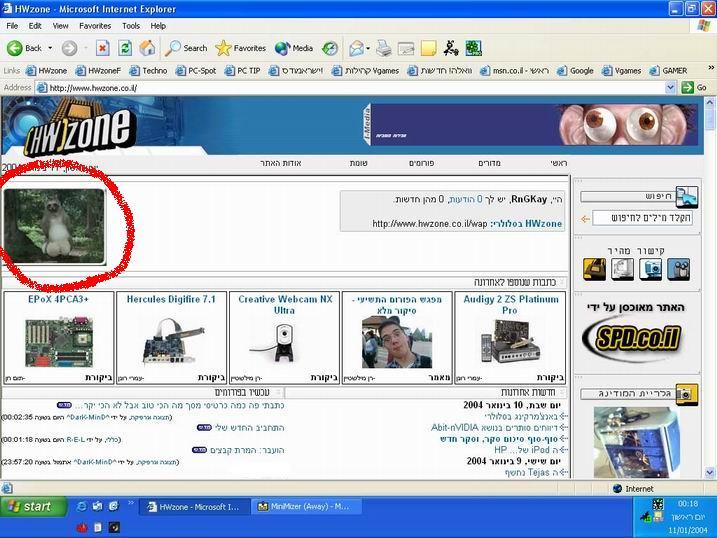Open the Media toolbar button
Viewport: 717px width, 538px height.
click(294, 48)
